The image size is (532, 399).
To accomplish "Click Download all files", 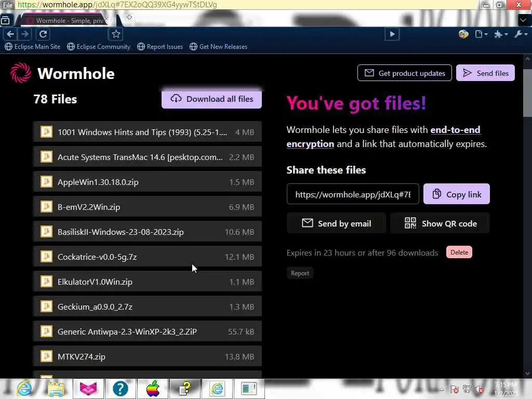I will pyautogui.click(x=212, y=99).
